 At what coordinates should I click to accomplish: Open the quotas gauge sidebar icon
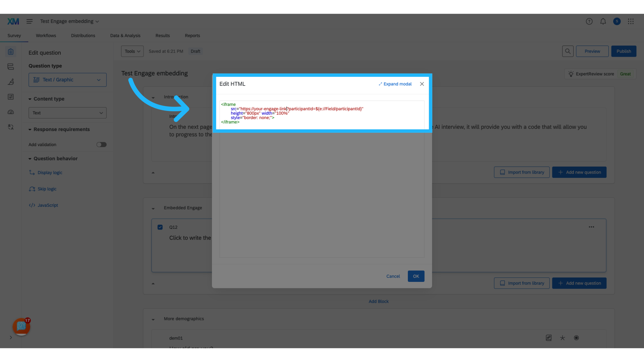coord(11,112)
